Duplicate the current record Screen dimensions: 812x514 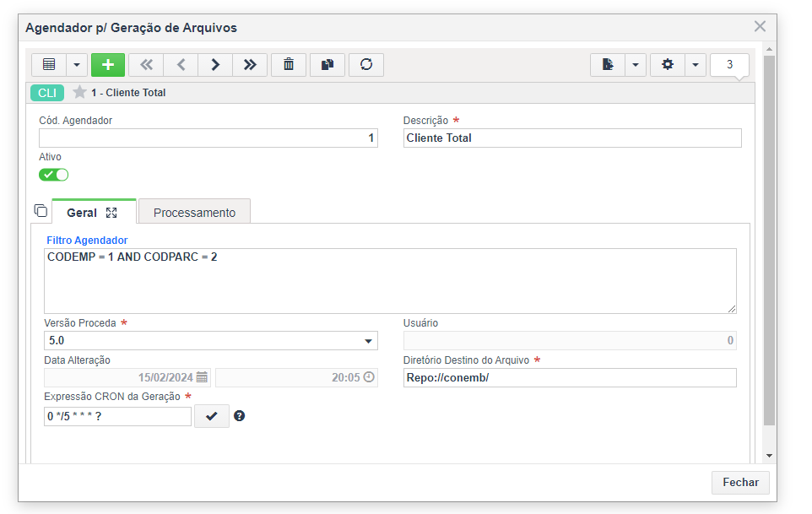click(328, 65)
